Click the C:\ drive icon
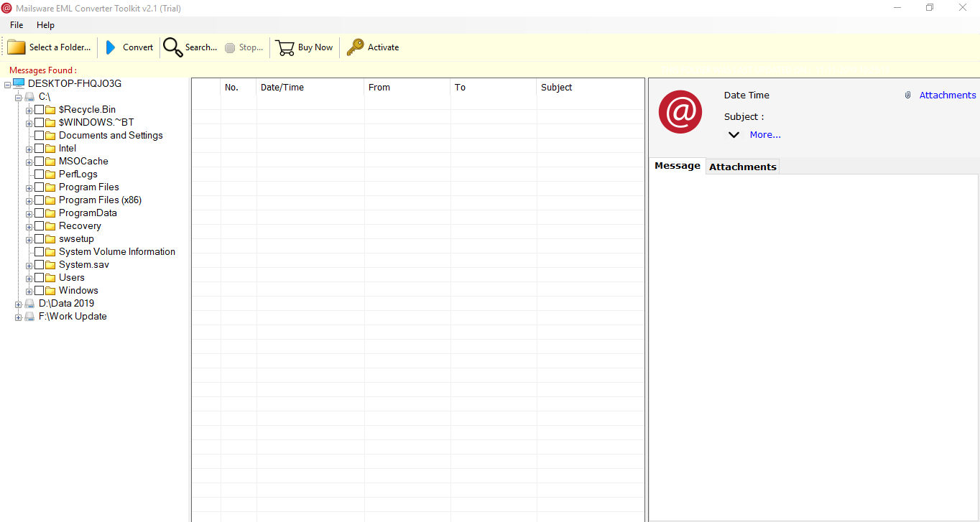 click(29, 96)
